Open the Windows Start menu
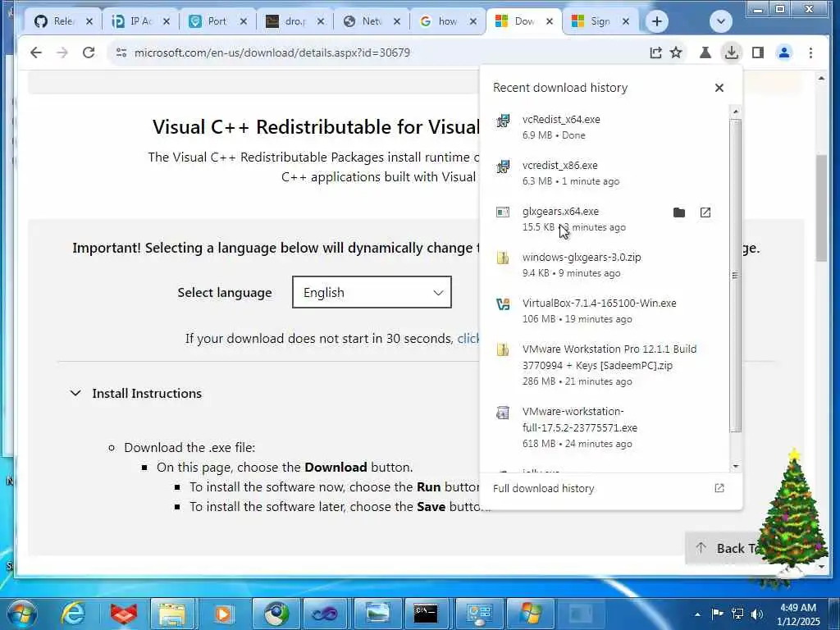The image size is (840, 630). click(21, 613)
